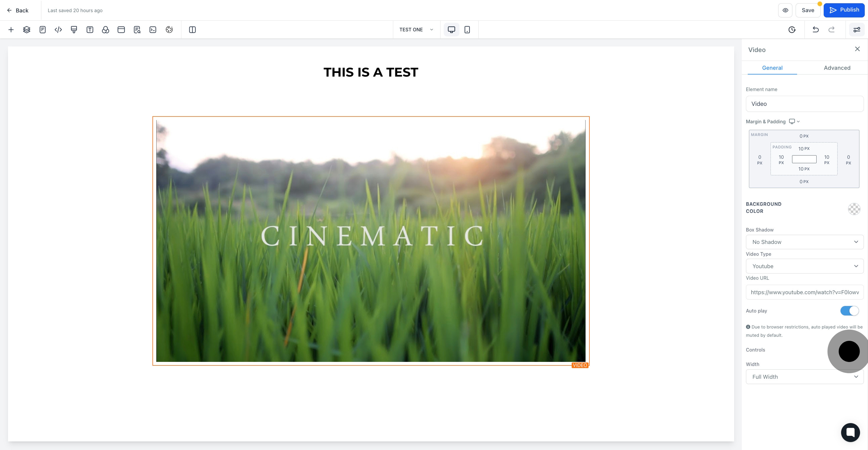
Task: Edit the Video URL field
Action: 805,292
